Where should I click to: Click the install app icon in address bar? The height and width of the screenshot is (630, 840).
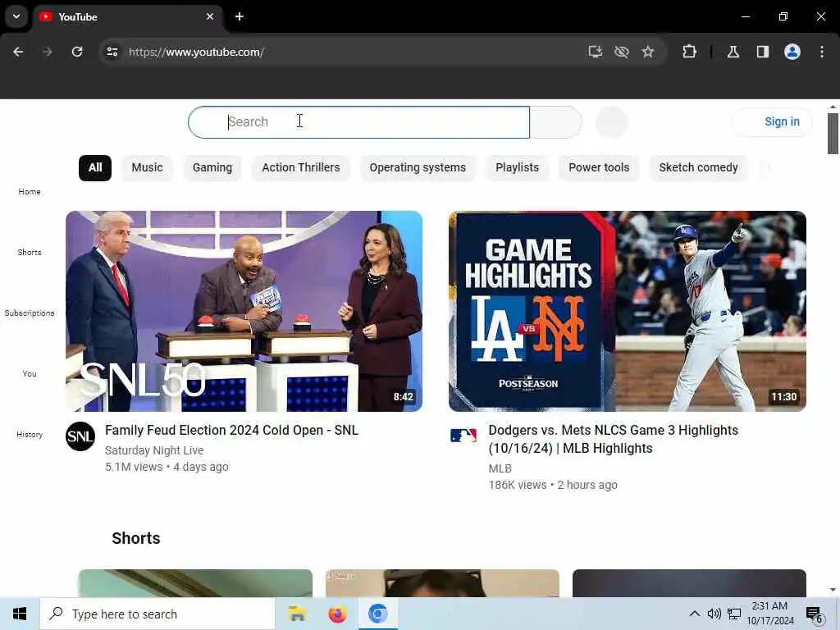(596, 52)
